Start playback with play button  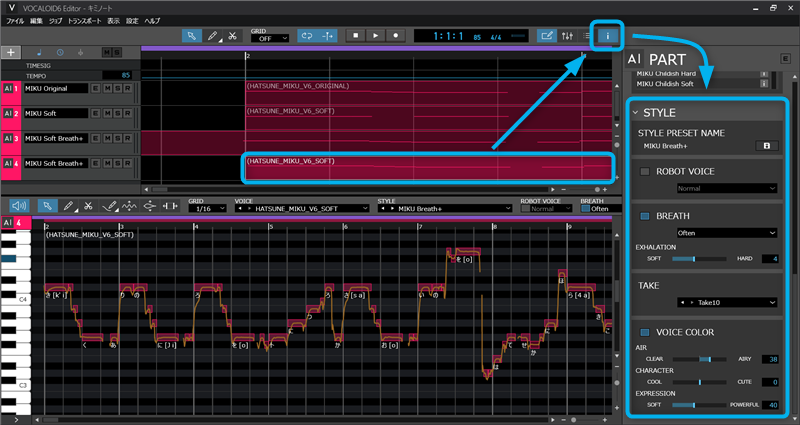click(376, 36)
